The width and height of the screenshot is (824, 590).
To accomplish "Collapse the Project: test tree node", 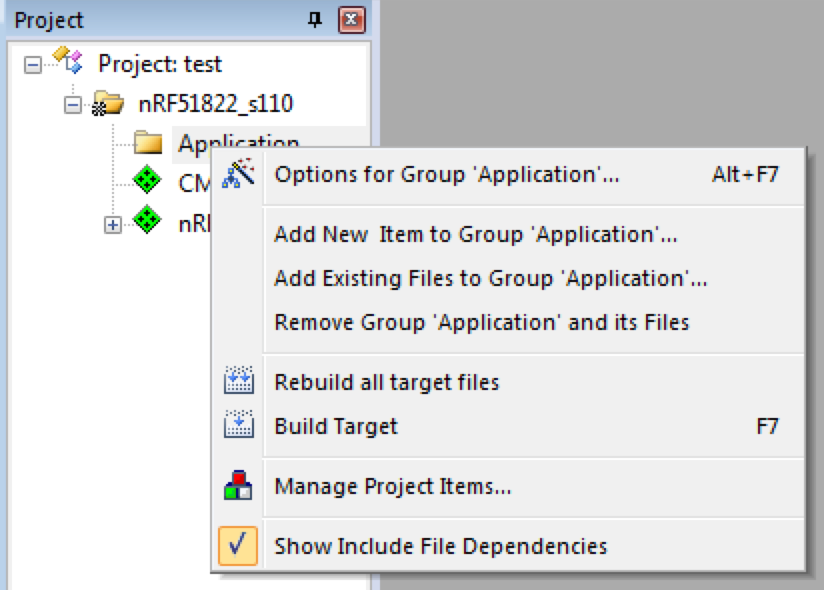I will point(32,64).
